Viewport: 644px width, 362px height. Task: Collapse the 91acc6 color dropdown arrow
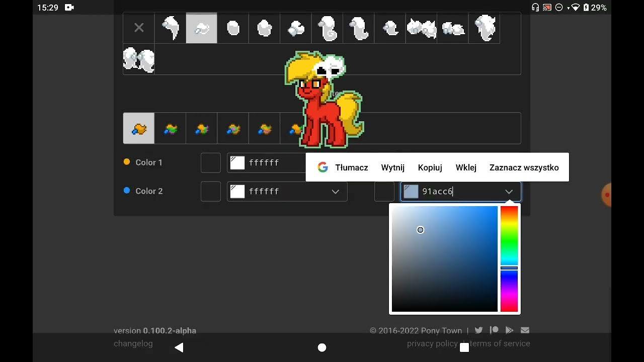pyautogui.click(x=509, y=192)
